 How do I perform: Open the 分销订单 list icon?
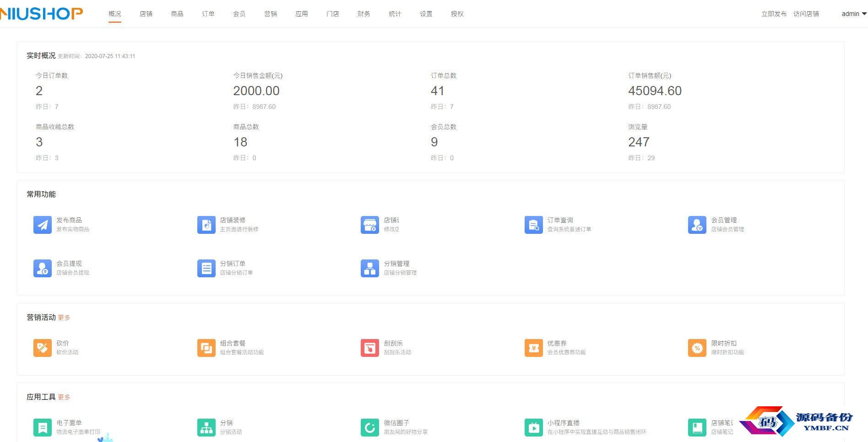(206, 268)
